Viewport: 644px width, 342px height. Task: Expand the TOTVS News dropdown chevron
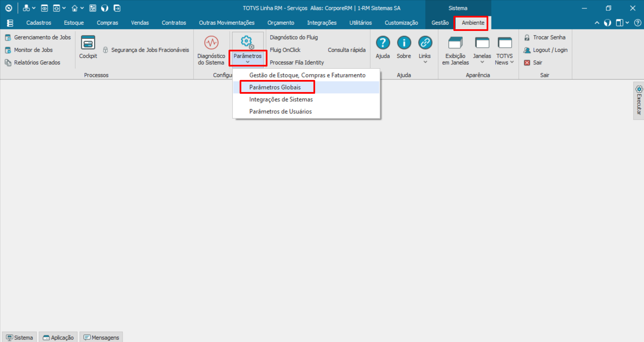point(512,62)
